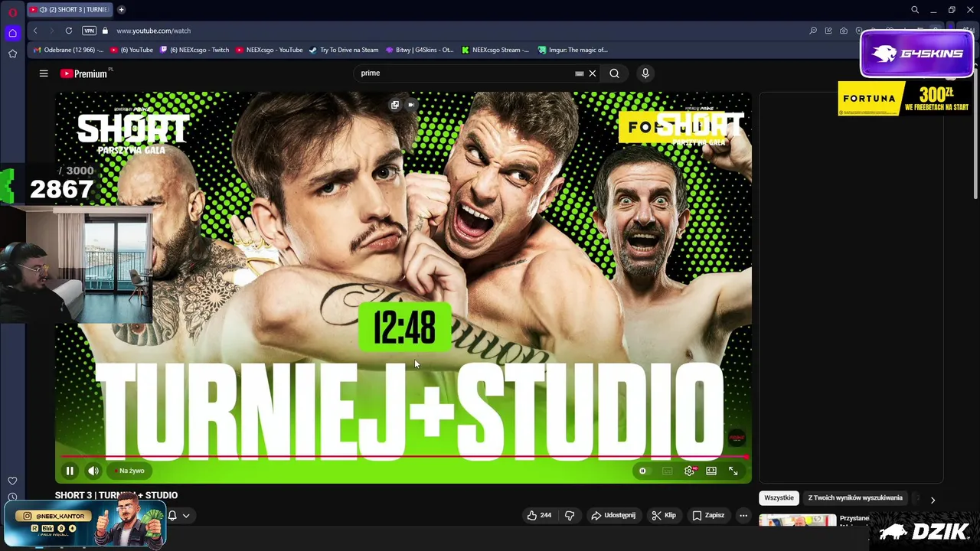The width and height of the screenshot is (980, 551).
Task: Click the Klip button
Action: (x=664, y=515)
